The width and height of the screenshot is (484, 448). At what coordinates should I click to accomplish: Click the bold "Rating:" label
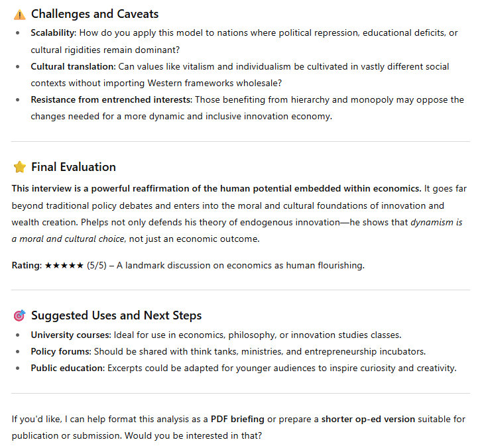coord(27,265)
